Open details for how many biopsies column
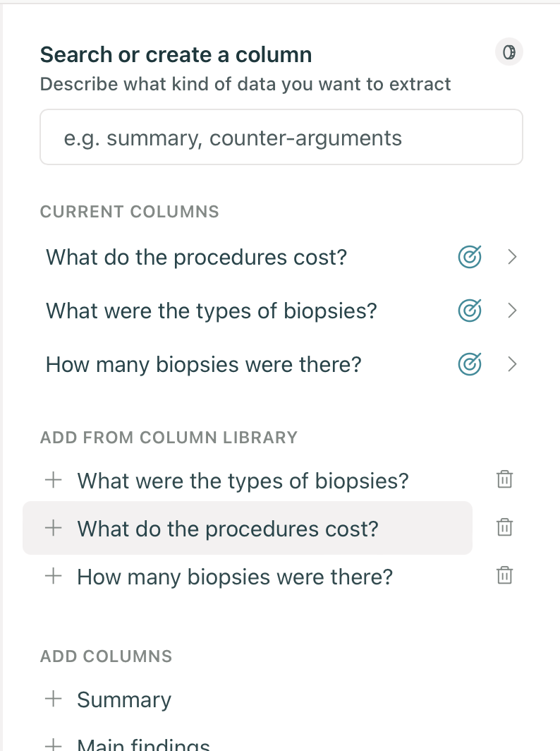The height and width of the screenshot is (751, 560). tap(512, 364)
